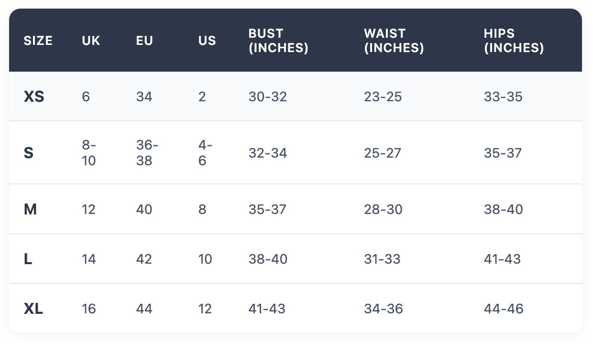The width and height of the screenshot is (593, 364).
Task: Click the EU column header
Action: pos(144,41)
